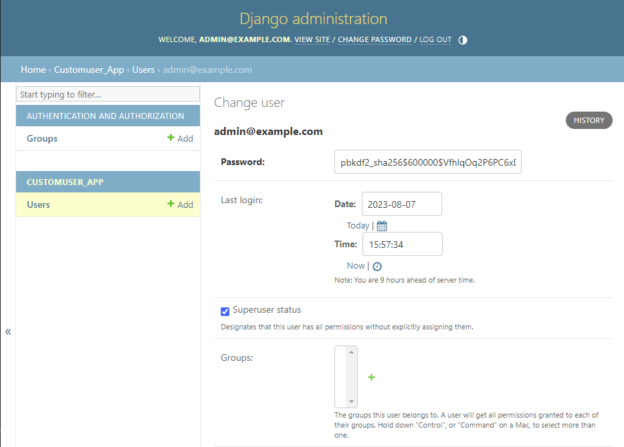Open the Groups model in sidebar
This screenshot has height=447, width=624.
coord(42,139)
